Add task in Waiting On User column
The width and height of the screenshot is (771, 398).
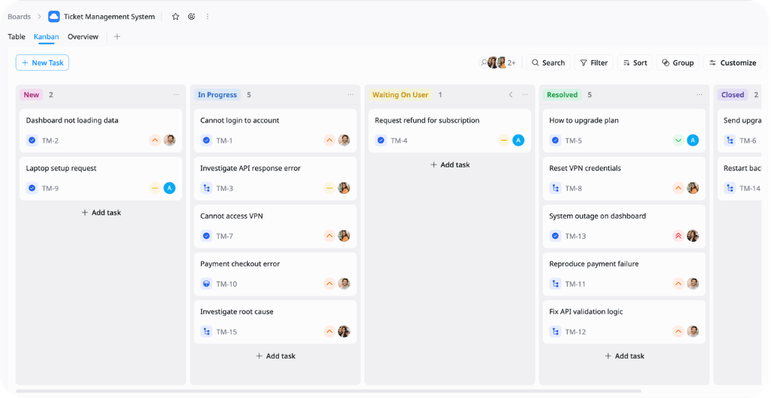point(450,164)
